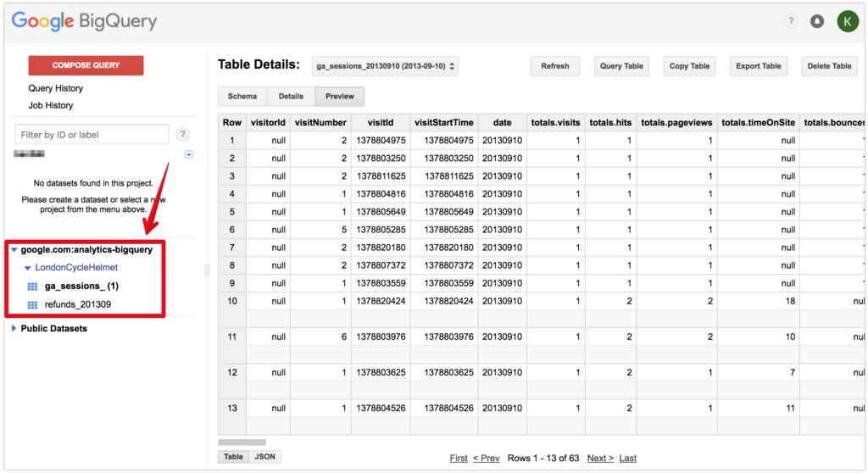
Task: Click the ga_sessions_ table grid icon
Action: [33, 287]
